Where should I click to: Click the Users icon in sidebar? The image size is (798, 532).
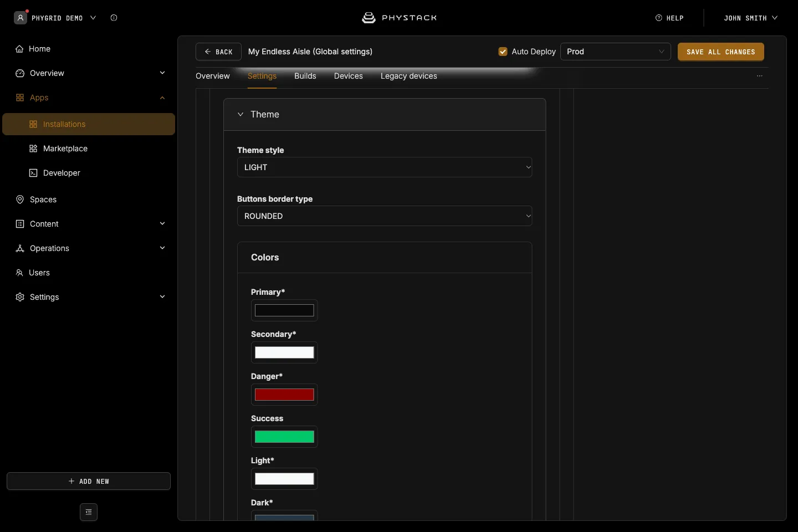(x=19, y=273)
